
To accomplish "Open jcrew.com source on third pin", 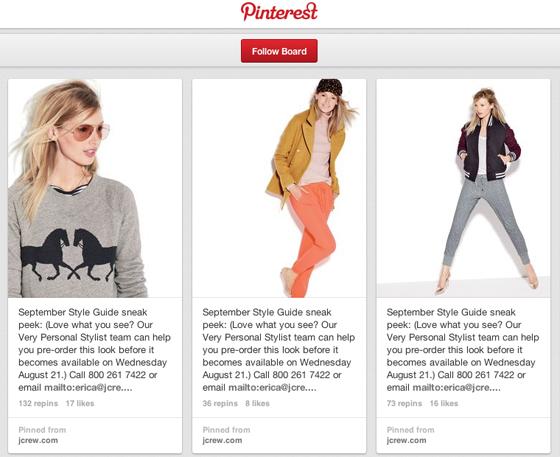I will point(406,440).
